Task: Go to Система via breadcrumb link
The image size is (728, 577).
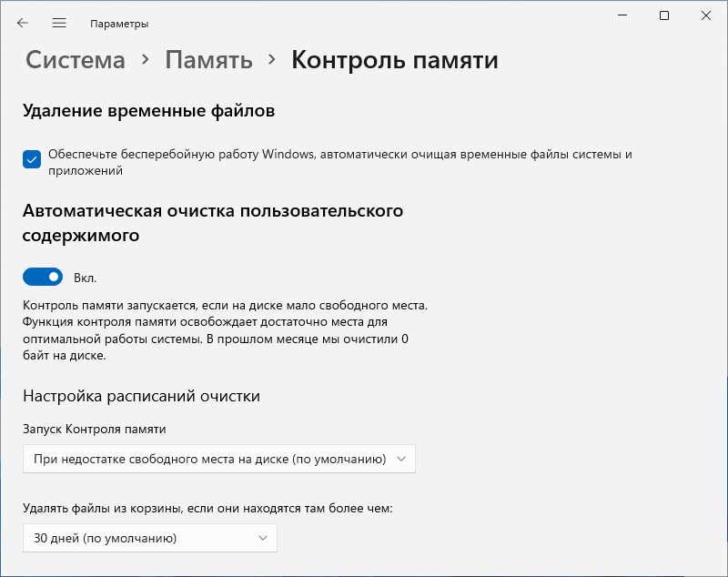Action: [75, 60]
